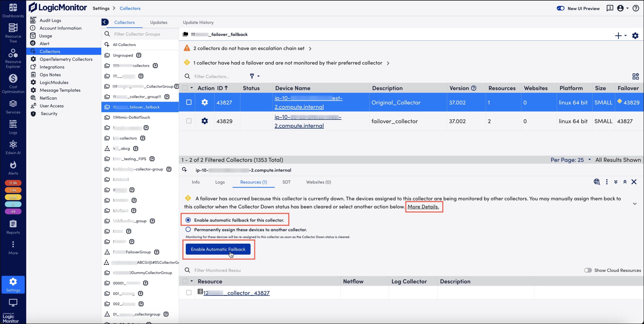Viewport: 644px width, 324px height.
Task: Open Audit Logs in settings menu
Action: (x=50, y=20)
